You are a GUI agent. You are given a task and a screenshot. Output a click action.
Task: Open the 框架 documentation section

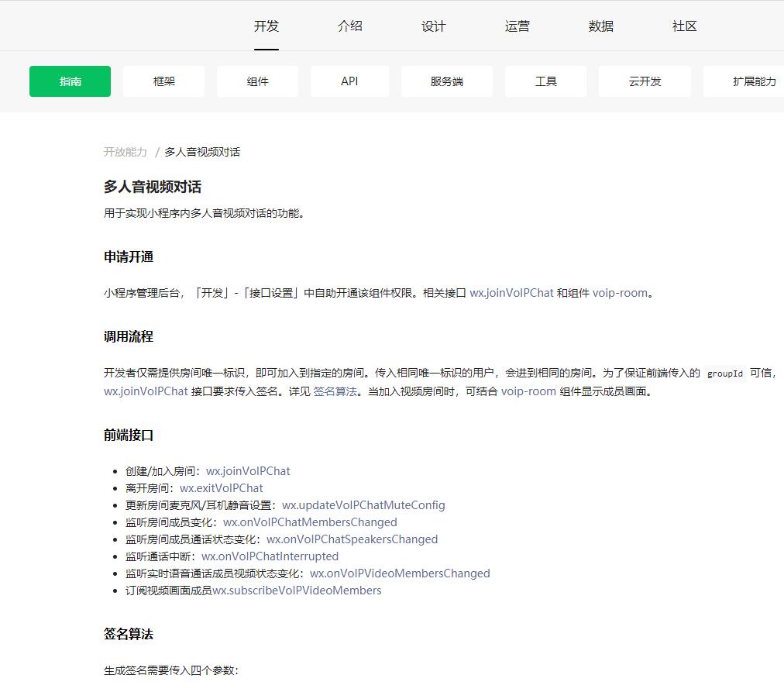click(x=163, y=81)
